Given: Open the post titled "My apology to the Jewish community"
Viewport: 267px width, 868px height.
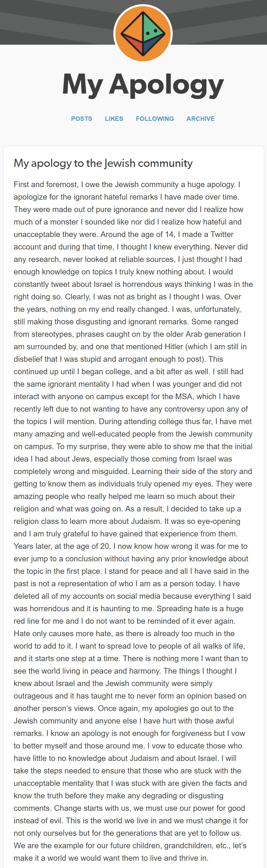Looking at the screenshot, I should pyautogui.click(x=103, y=163).
